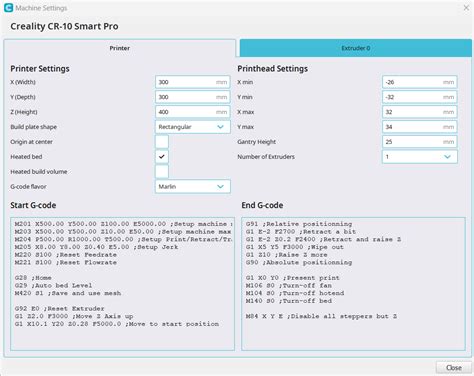Image resolution: width=474 pixels, height=376 pixels.
Task: Click the 'G1 E-2 F2700 ;Retract a bit' line
Action: pyautogui.click(x=301, y=232)
